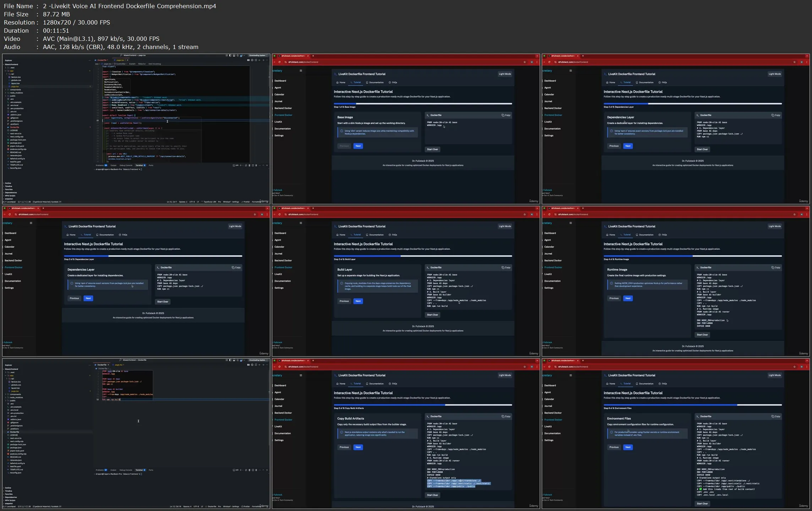Toggle Light Mode in the Step 1 frame

point(505,74)
